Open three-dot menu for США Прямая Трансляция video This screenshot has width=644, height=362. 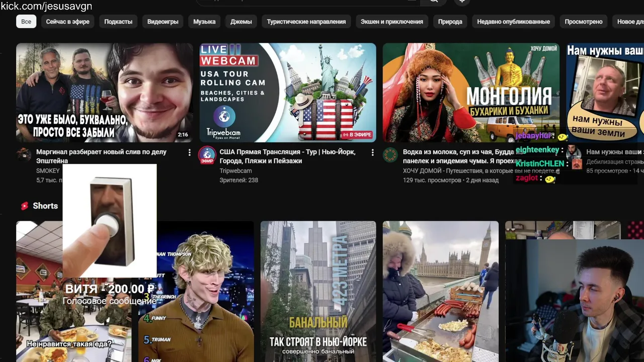pos(372,152)
